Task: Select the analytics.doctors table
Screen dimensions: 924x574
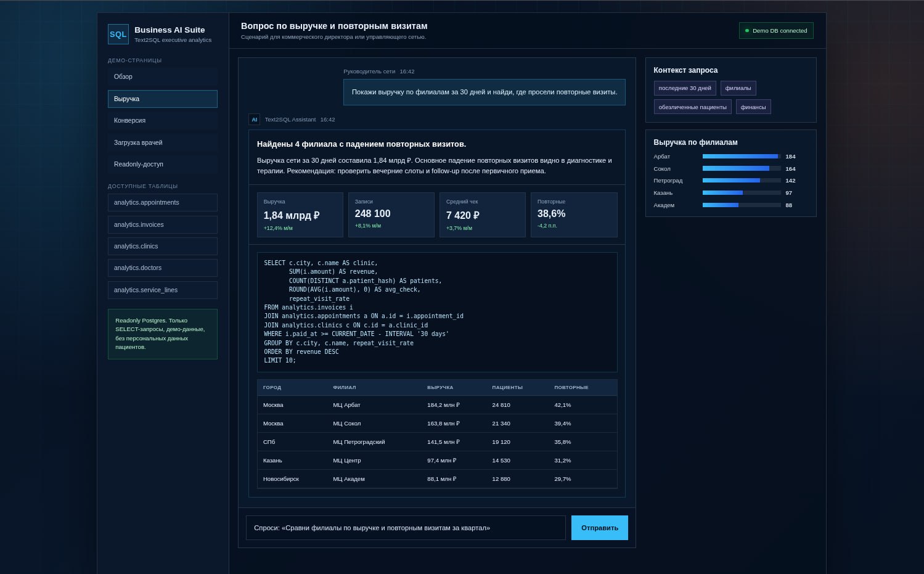Action: (x=163, y=268)
